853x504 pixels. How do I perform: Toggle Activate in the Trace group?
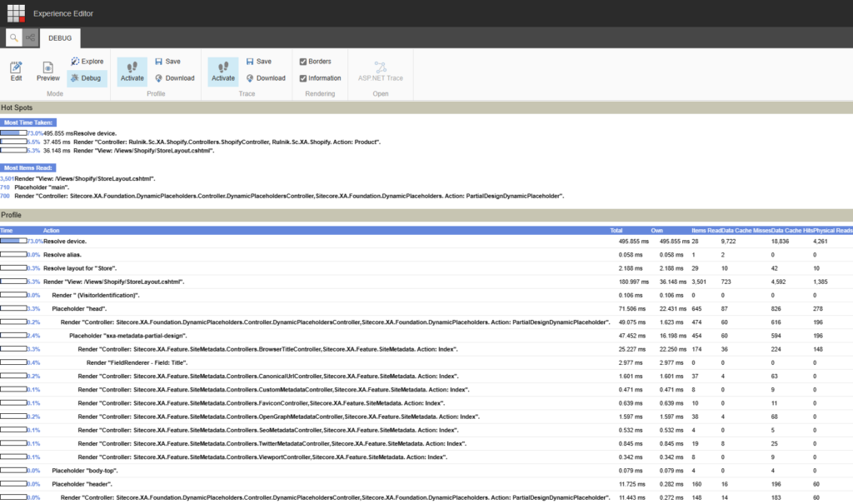tap(222, 70)
